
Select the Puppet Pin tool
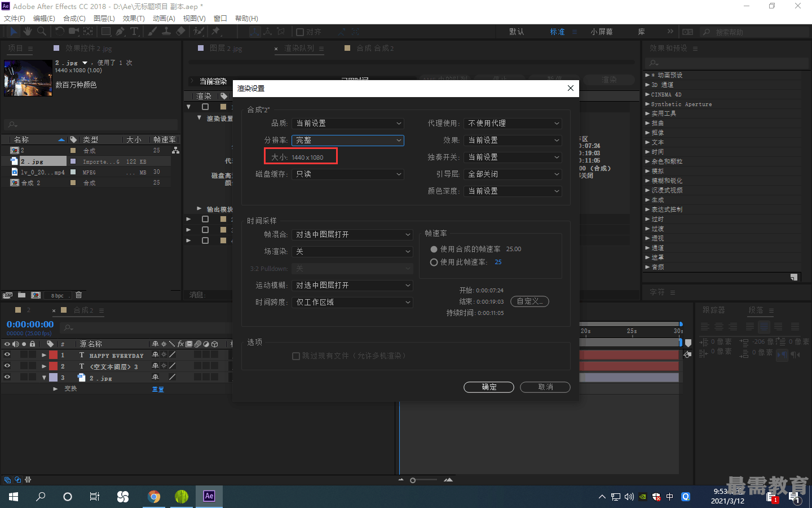(216, 32)
